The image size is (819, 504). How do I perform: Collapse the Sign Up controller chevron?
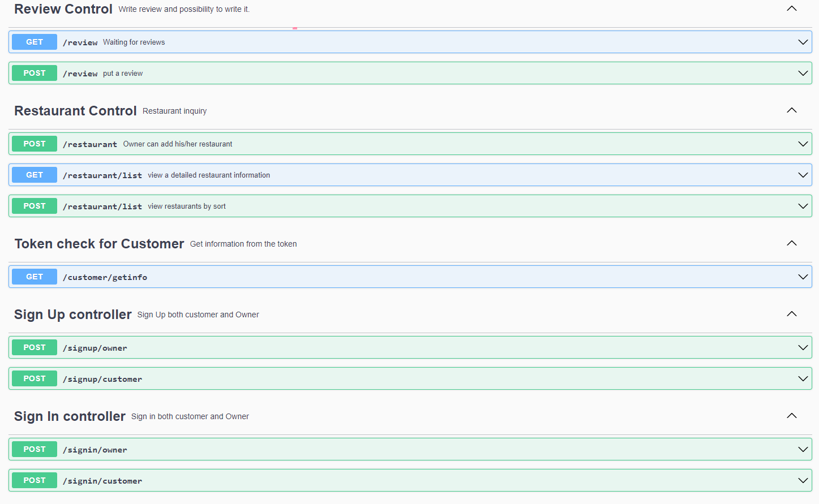[792, 314]
